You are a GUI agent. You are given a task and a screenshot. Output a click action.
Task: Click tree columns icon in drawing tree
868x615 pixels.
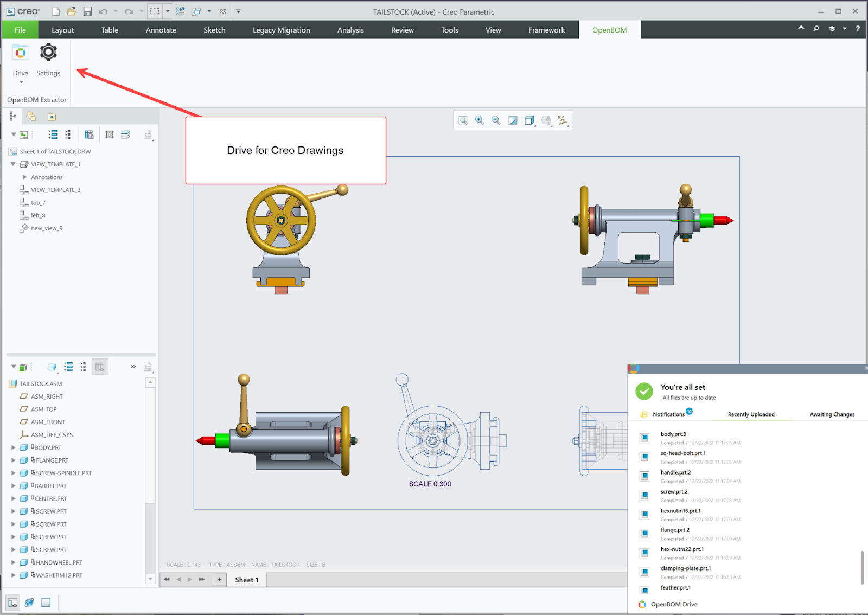(89, 134)
